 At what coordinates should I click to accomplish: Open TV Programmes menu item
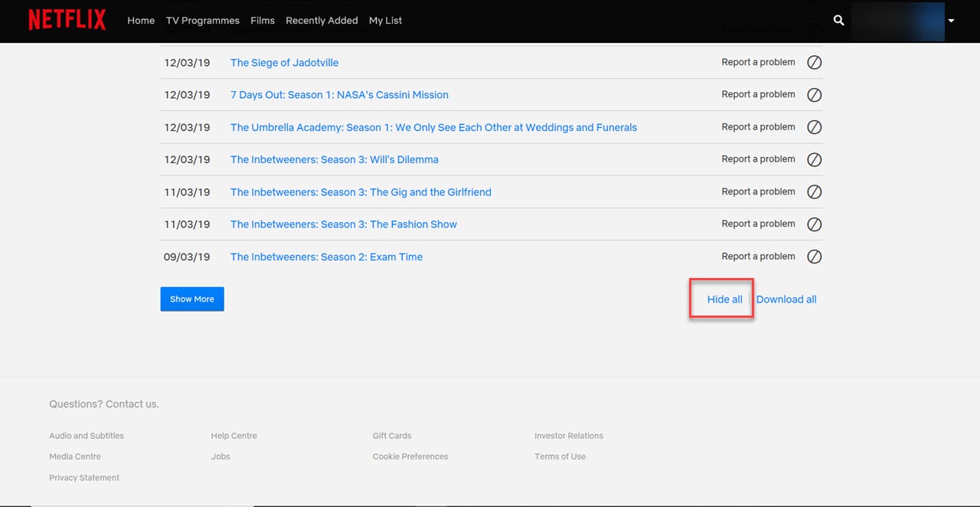[203, 21]
